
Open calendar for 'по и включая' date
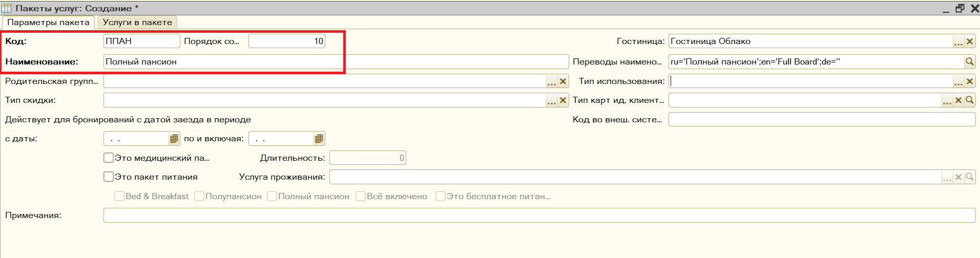[319, 139]
